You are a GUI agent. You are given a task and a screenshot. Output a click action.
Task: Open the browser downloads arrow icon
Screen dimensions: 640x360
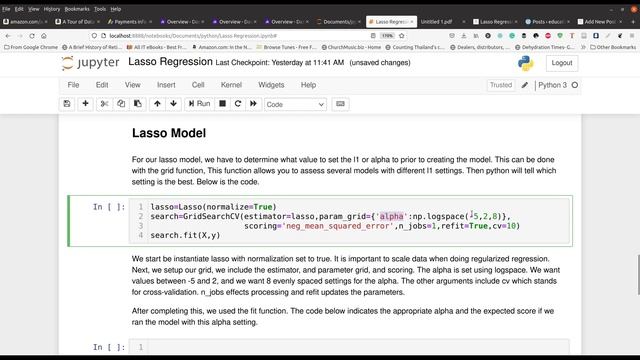464,36
